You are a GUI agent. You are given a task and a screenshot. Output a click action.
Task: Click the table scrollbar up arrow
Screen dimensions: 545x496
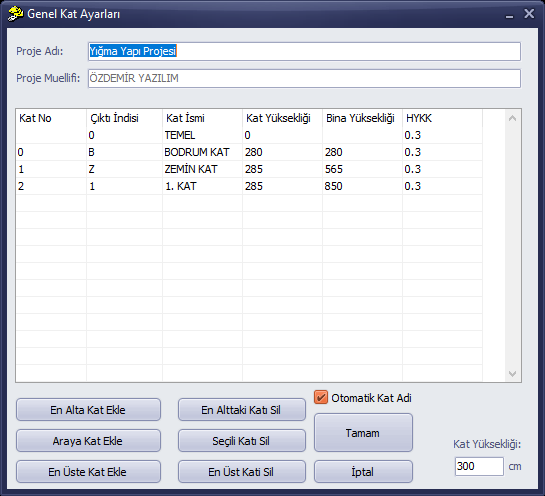(x=512, y=118)
